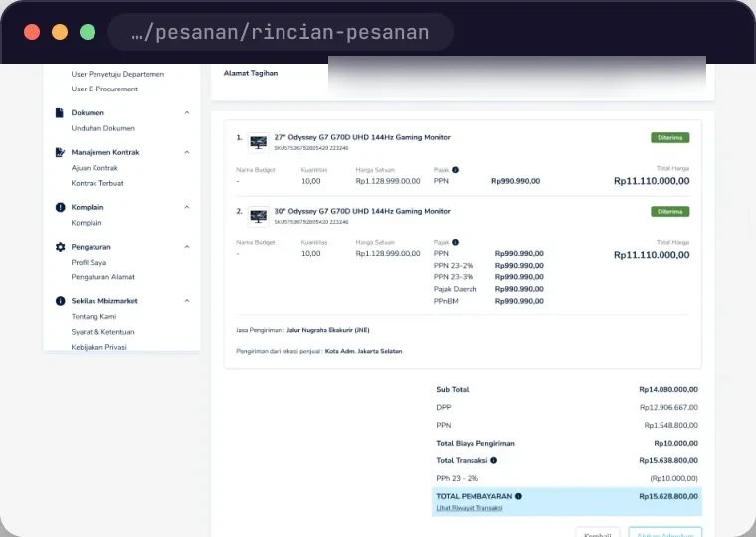Screen dimensions: 756x537
Task: Go to Kontrak Terbuat menu item
Action: (x=97, y=183)
